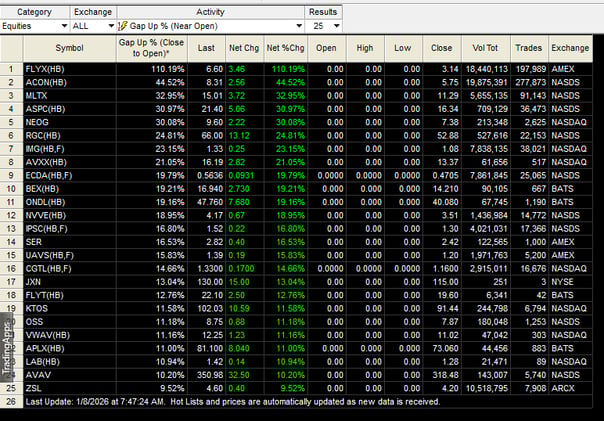Viewport: 604px width, 421px height.
Task: Select the ONDL(HB) symbol
Action: (45, 202)
